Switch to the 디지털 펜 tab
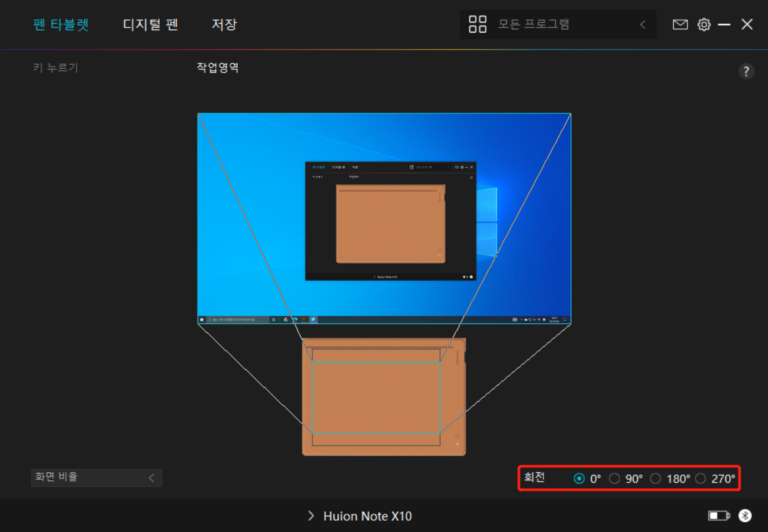Image resolution: width=768 pixels, height=532 pixels. [x=151, y=25]
